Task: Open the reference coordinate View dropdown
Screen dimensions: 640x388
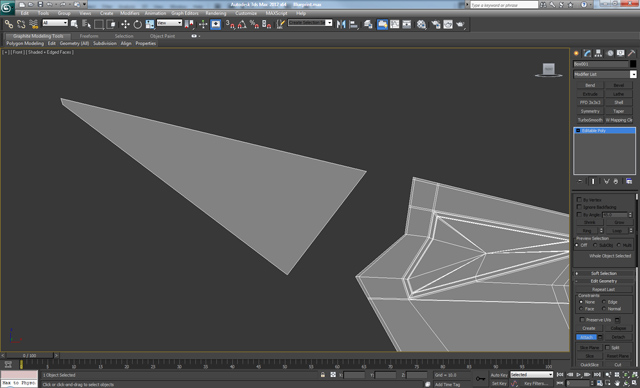Action: click(x=169, y=23)
